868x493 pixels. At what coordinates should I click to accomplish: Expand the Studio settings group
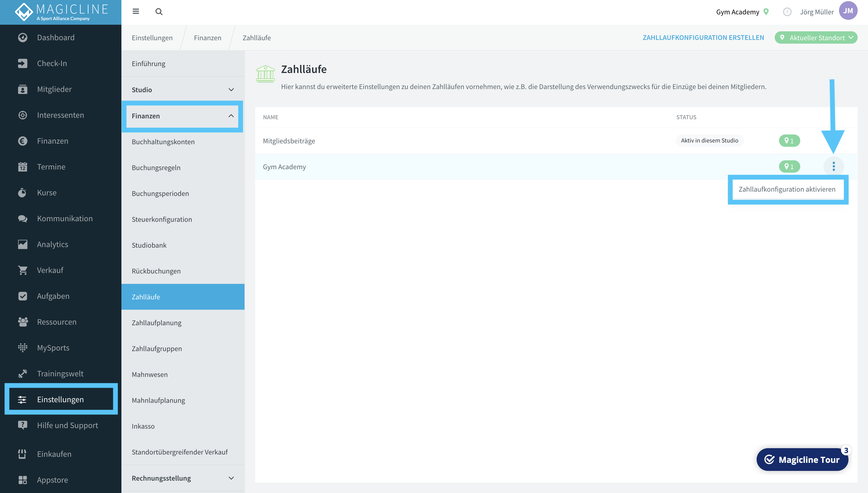[x=183, y=90]
